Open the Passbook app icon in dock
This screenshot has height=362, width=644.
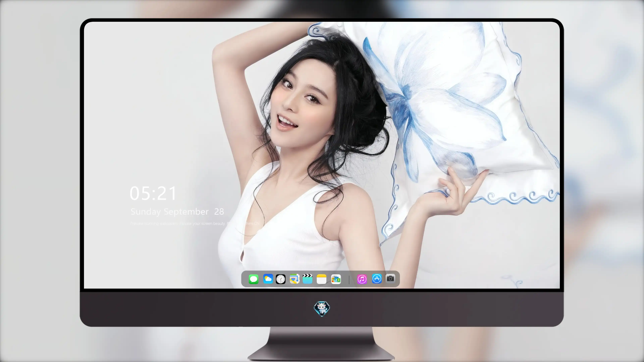(x=336, y=279)
